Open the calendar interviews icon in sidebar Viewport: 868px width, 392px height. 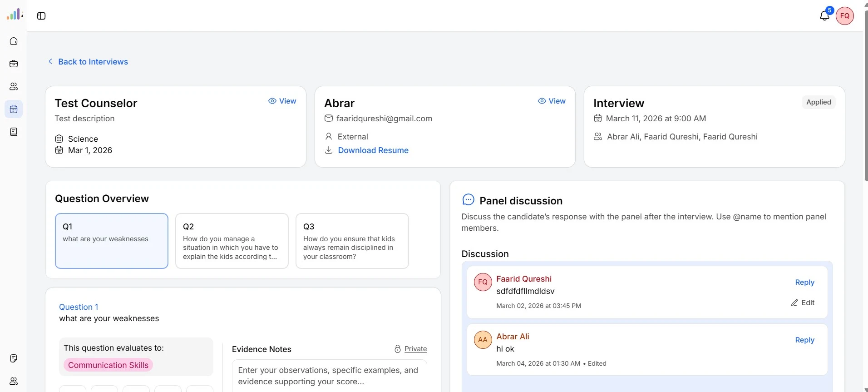point(14,109)
